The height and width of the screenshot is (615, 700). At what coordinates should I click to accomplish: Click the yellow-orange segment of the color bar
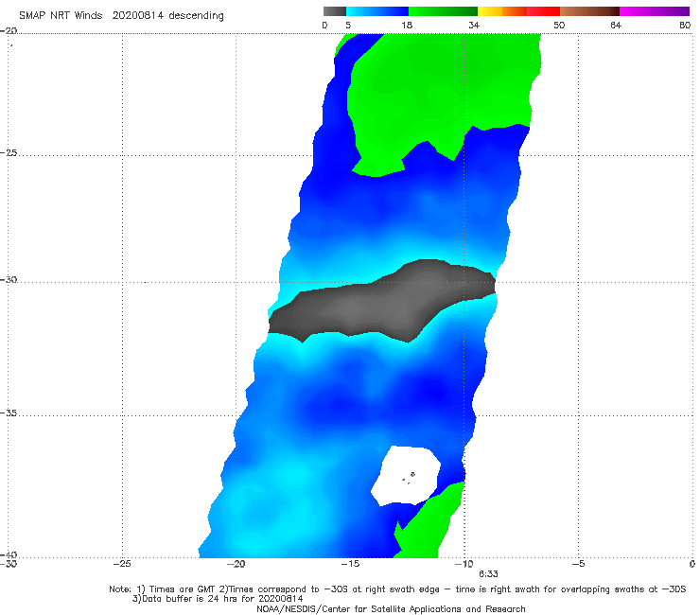pos(502,11)
